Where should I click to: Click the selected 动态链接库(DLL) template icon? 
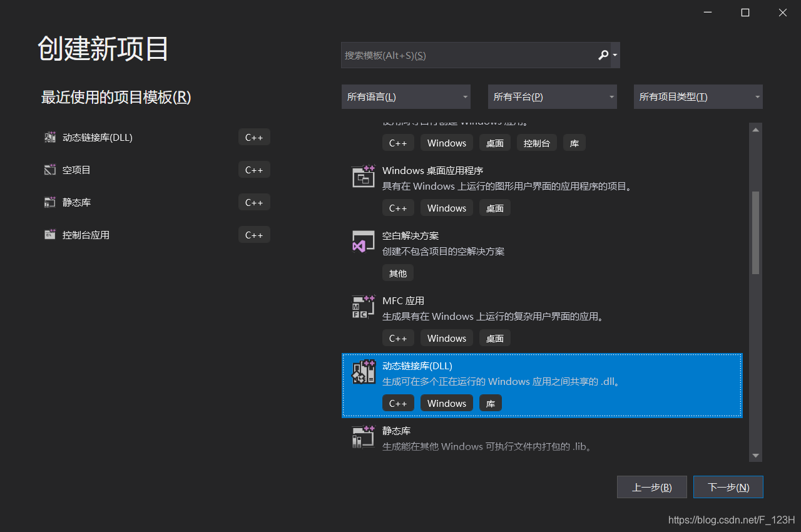pos(364,372)
